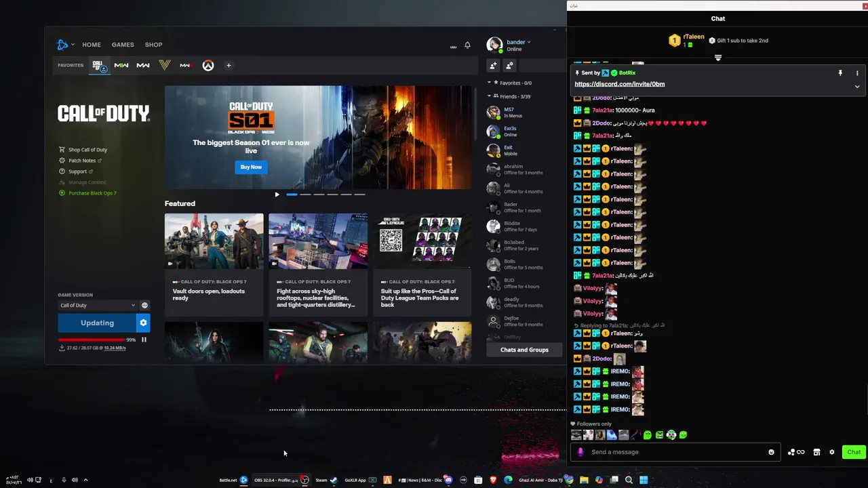The image size is (868, 488).
Task: Select friend Exr3s in the friends list
Action: click(x=524, y=131)
